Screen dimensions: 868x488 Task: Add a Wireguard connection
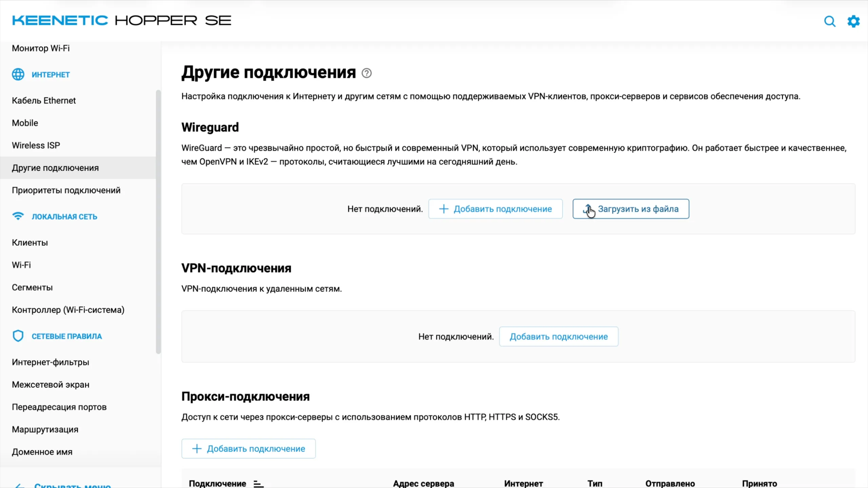click(x=495, y=209)
